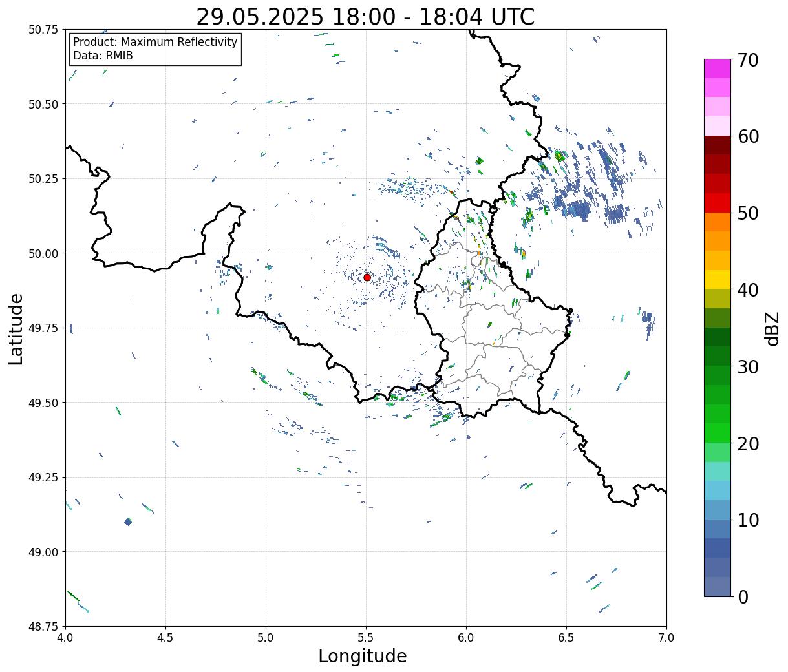Click the latitude tick label 49.00
Image resolution: width=788 pixels, height=672 pixels.
43,552
